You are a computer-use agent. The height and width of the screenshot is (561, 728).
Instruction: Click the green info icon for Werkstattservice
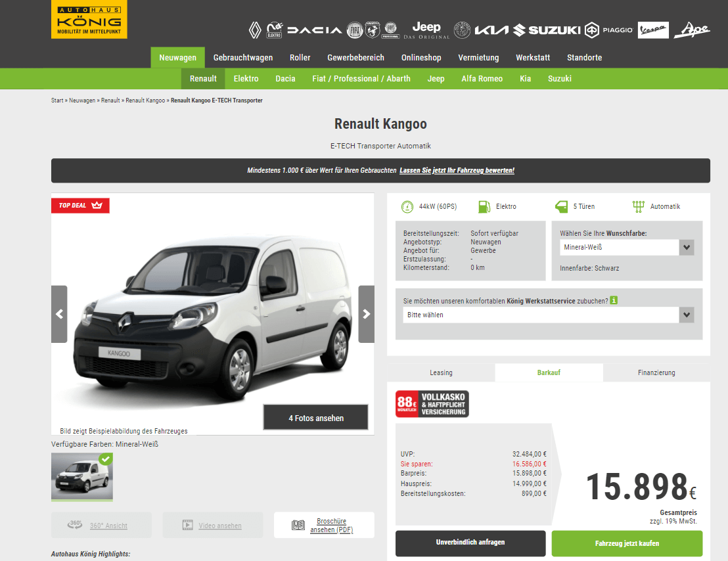[614, 300]
